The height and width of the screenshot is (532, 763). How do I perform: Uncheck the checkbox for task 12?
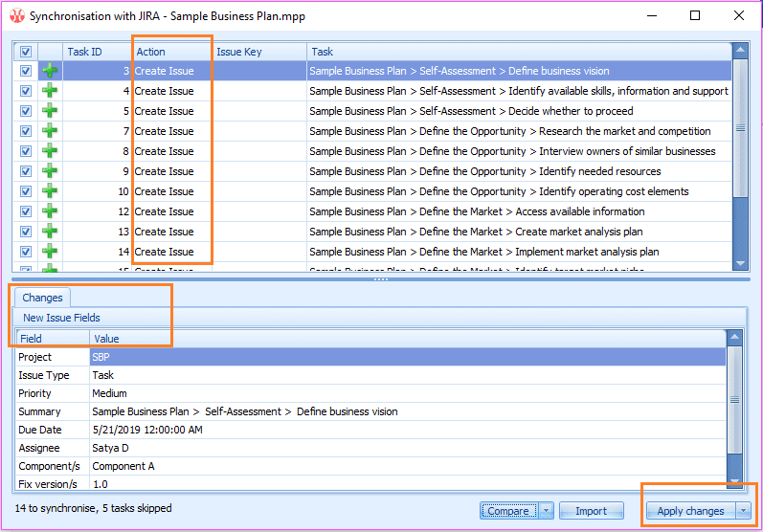pyautogui.click(x=26, y=211)
